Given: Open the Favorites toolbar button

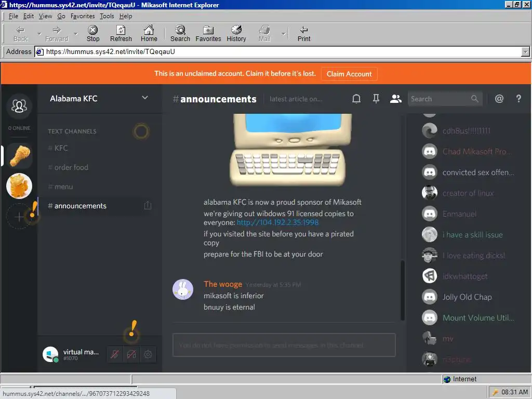Looking at the screenshot, I should point(208,34).
